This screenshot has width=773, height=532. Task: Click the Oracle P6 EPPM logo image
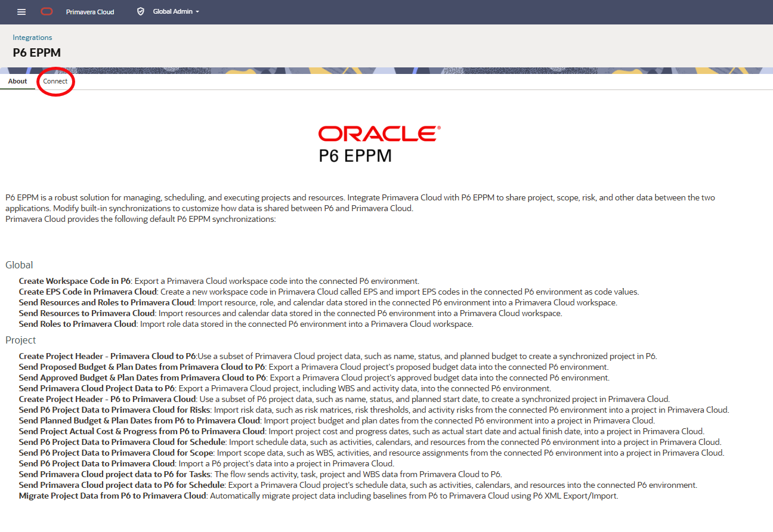[x=379, y=144]
